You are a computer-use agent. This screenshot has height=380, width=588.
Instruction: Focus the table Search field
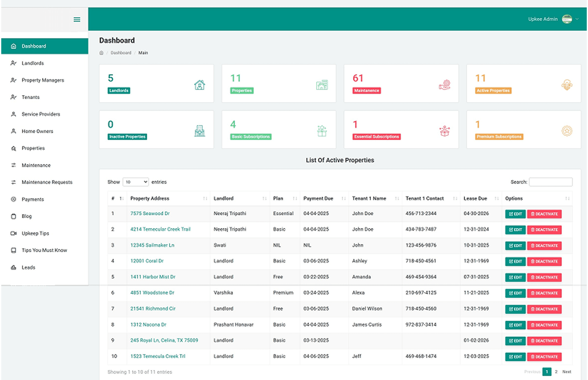click(x=551, y=182)
